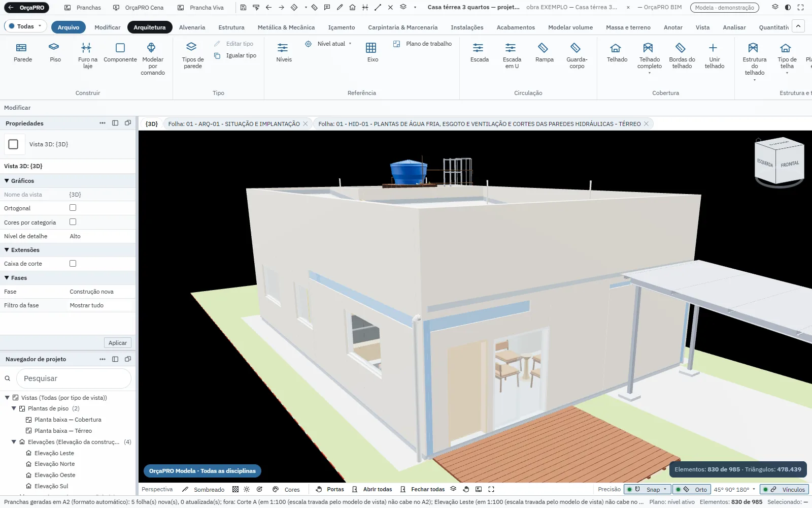The height and width of the screenshot is (508, 812).
Task: Click the Arquivo button
Action: (x=68, y=27)
